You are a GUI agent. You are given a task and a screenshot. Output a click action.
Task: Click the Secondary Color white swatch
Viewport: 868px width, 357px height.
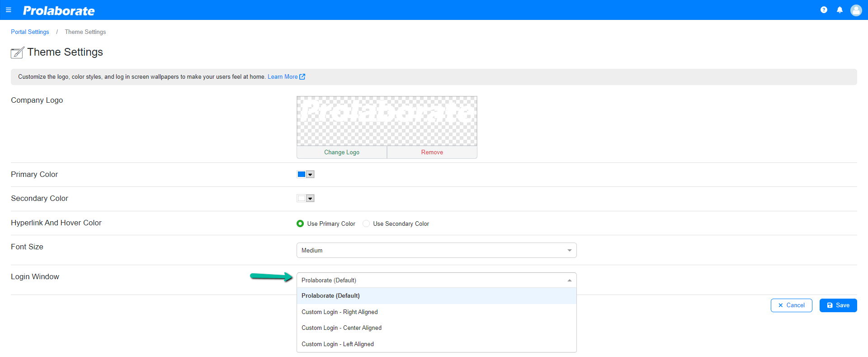[302, 198]
